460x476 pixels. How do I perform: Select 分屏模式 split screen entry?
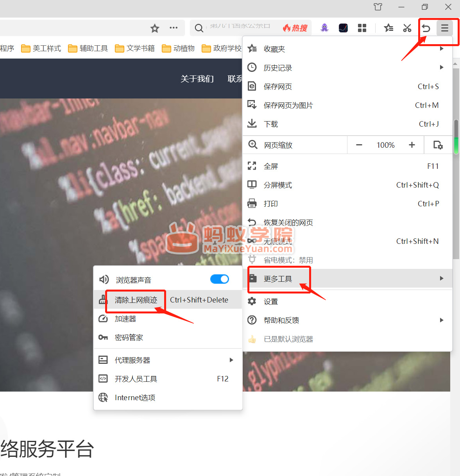[x=347, y=185]
